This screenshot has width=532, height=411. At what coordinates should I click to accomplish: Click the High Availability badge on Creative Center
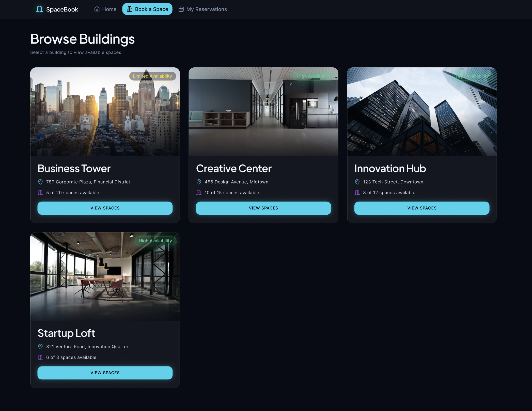pyautogui.click(x=314, y=76)
